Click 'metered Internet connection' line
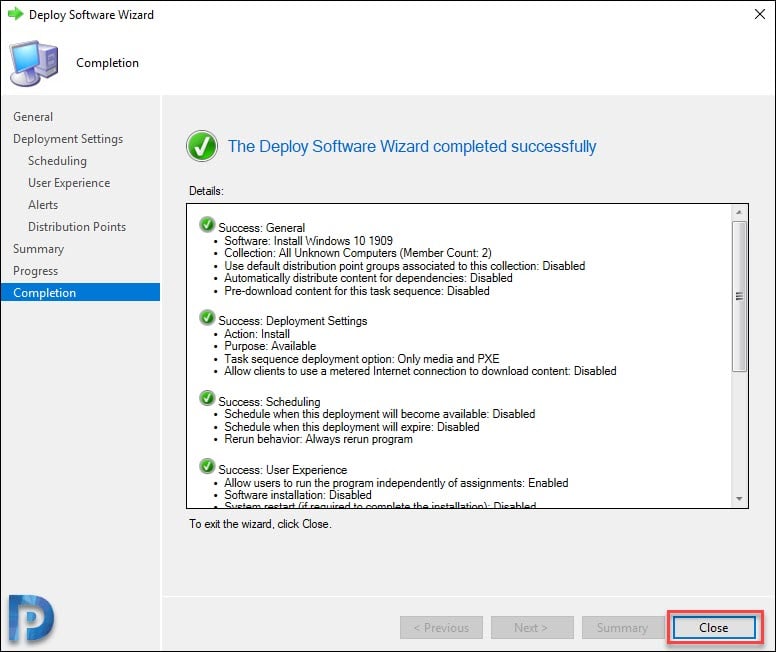Image resolution: width=776 pixels, height=652 pixels. 420,371
